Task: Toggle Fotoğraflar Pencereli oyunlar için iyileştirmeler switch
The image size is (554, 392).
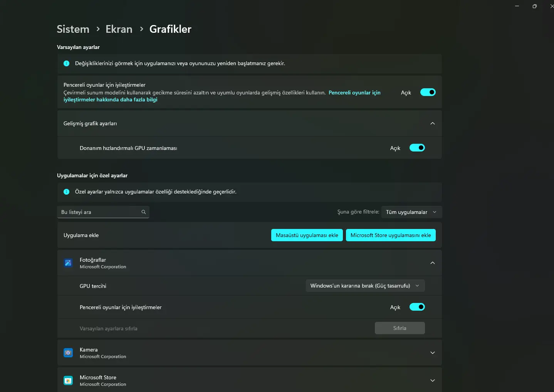Action: [417, 307]
